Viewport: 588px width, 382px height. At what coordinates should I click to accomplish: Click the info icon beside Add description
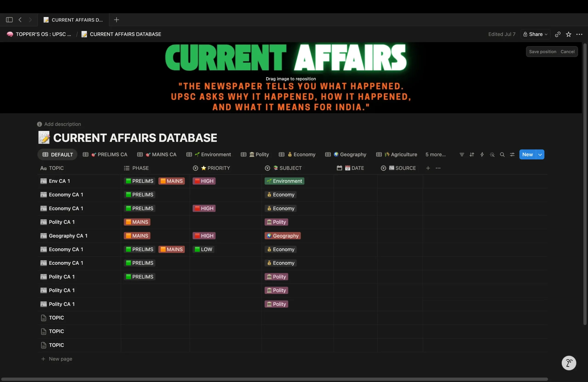click(x=40, y=124)
